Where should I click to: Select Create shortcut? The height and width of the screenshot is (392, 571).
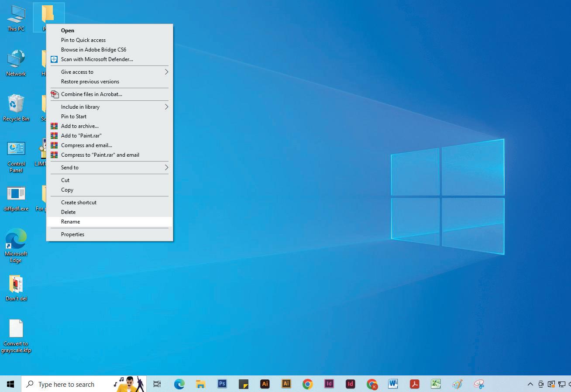[x=110, y=203]
